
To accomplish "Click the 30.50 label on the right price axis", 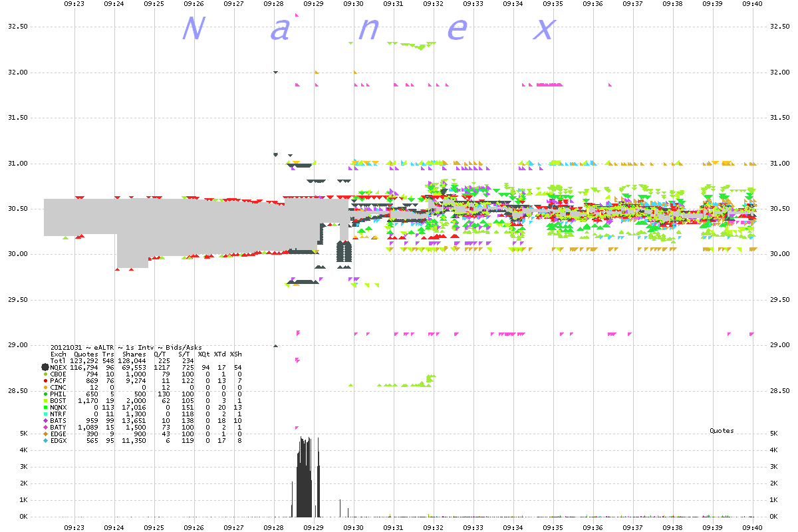I will (x=780, y=209).
